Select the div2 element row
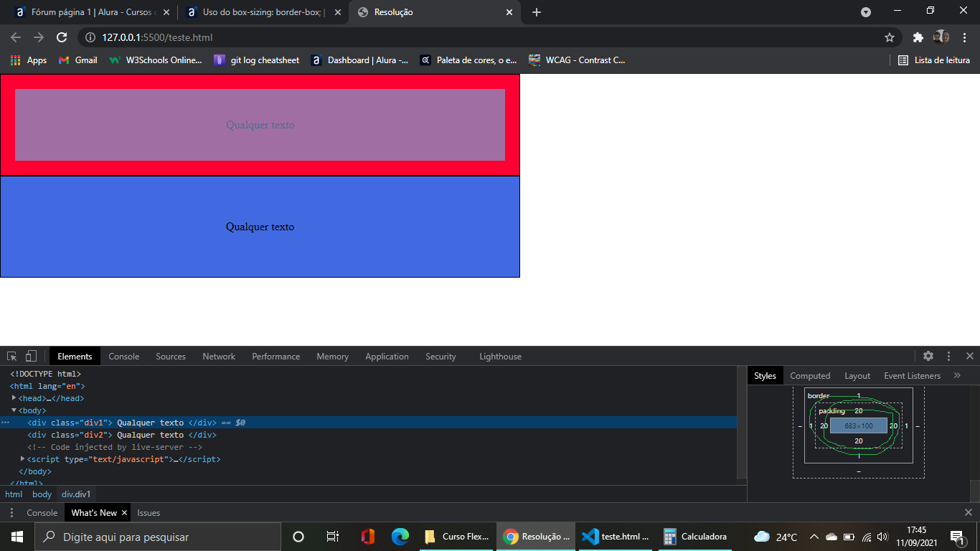Viewport: 980px width, 551px height. click(x=368, y=435)
